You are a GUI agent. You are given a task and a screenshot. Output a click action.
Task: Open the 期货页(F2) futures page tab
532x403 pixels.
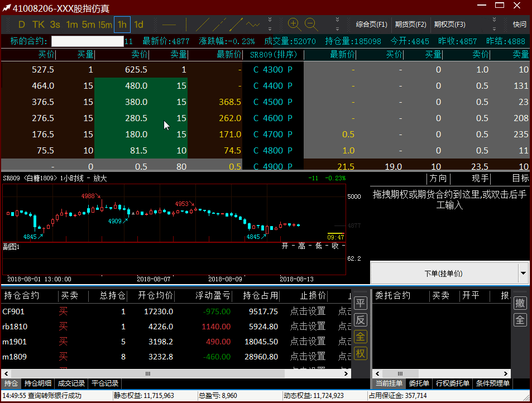(x=410, y=25)
